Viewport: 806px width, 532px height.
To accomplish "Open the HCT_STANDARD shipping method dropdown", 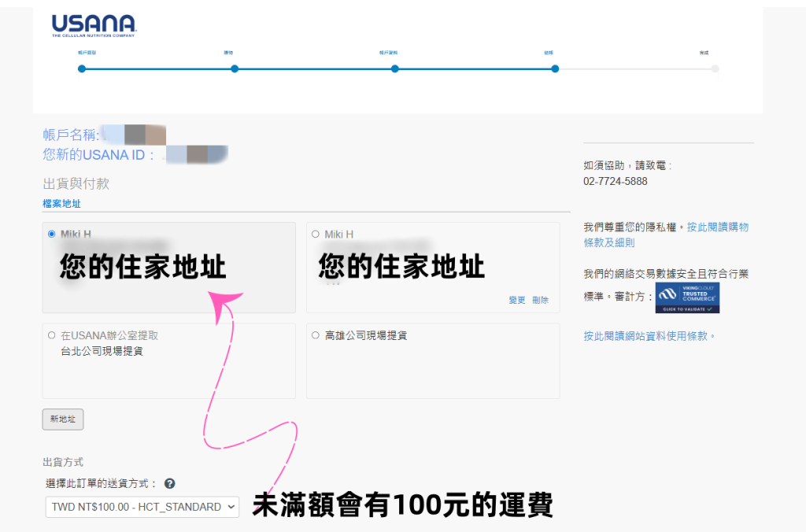I will (x=142, y=507).
